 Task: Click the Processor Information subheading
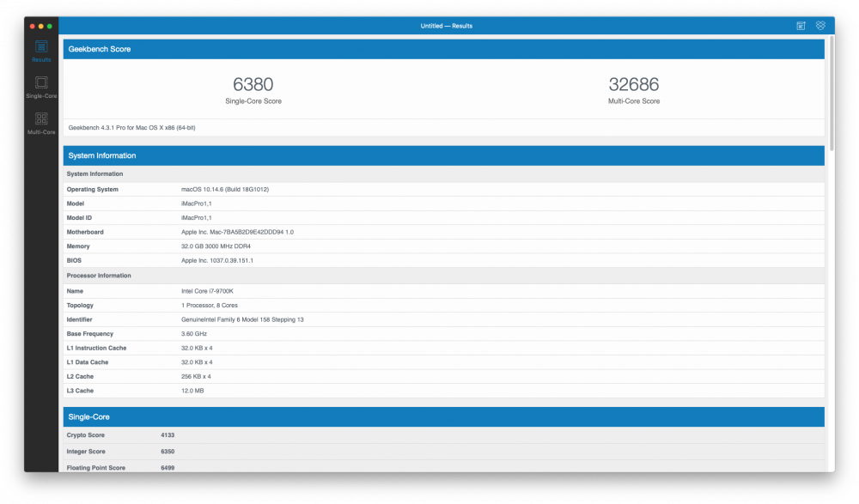tap(99, 276)
